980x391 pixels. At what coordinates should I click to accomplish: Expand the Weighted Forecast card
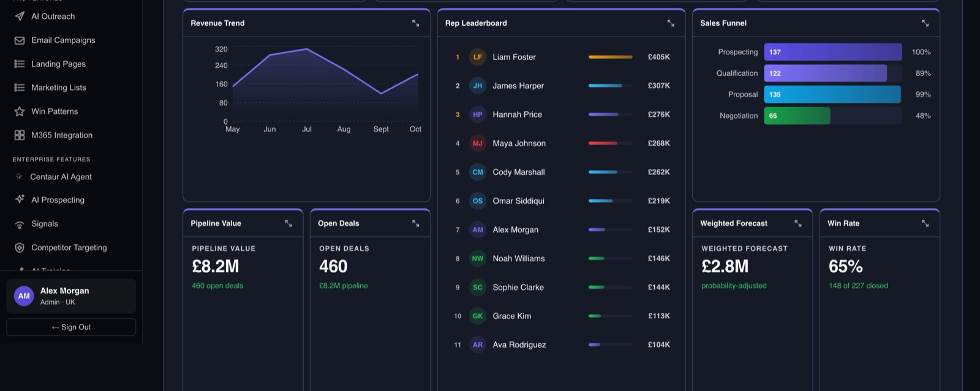[x=798, y=223]
